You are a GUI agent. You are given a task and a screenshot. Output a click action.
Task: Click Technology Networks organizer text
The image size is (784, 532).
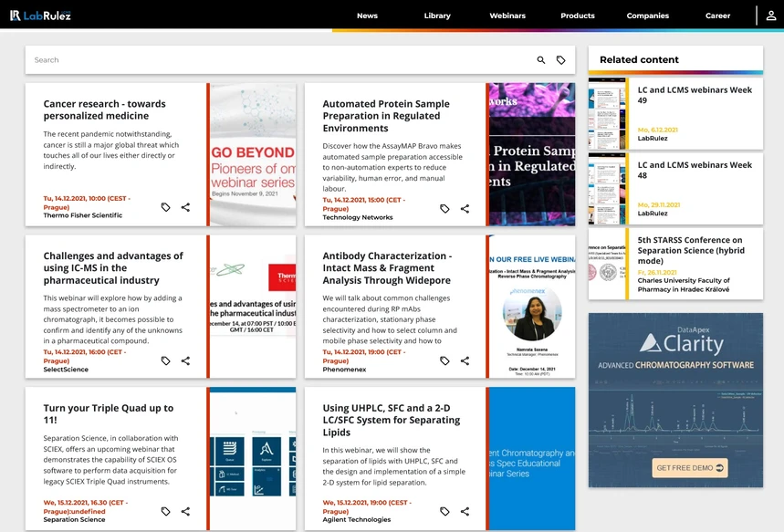coord(358,217)
